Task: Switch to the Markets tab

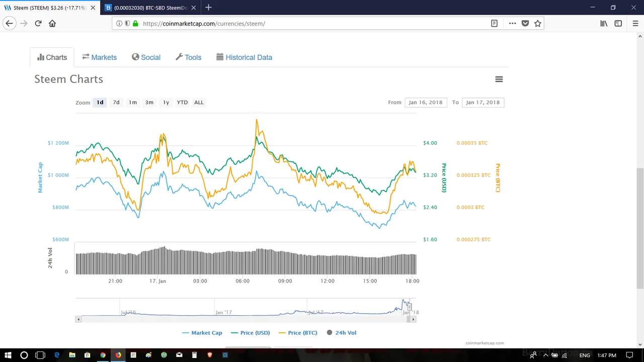Action: tap(100, 57)
